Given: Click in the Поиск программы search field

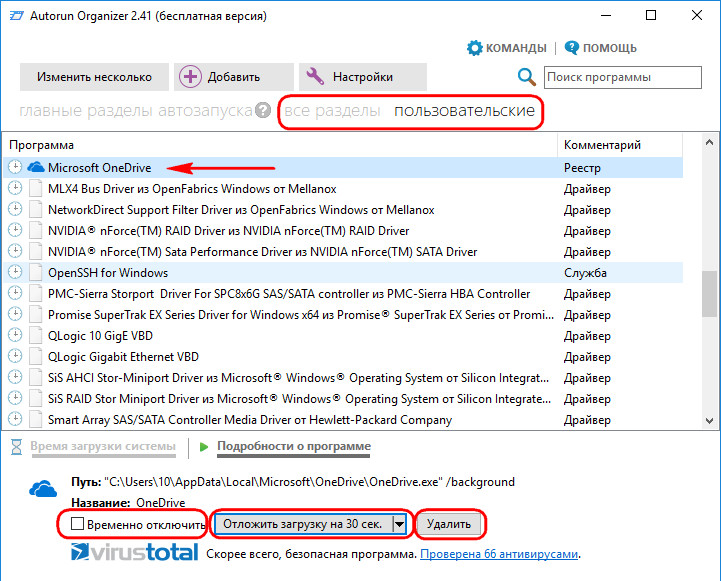Looking at the screenshot, I should pyautogui.click(x=623, y=77).
